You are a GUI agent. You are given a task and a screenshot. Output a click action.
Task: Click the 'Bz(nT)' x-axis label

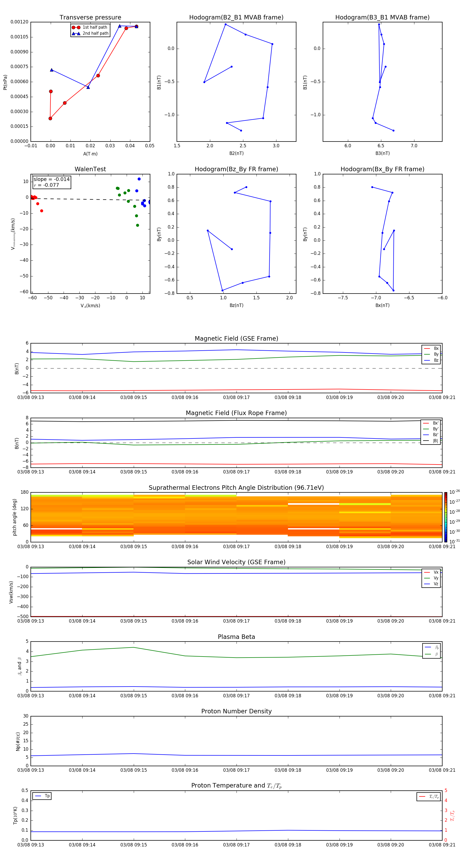tap(236, 306)
